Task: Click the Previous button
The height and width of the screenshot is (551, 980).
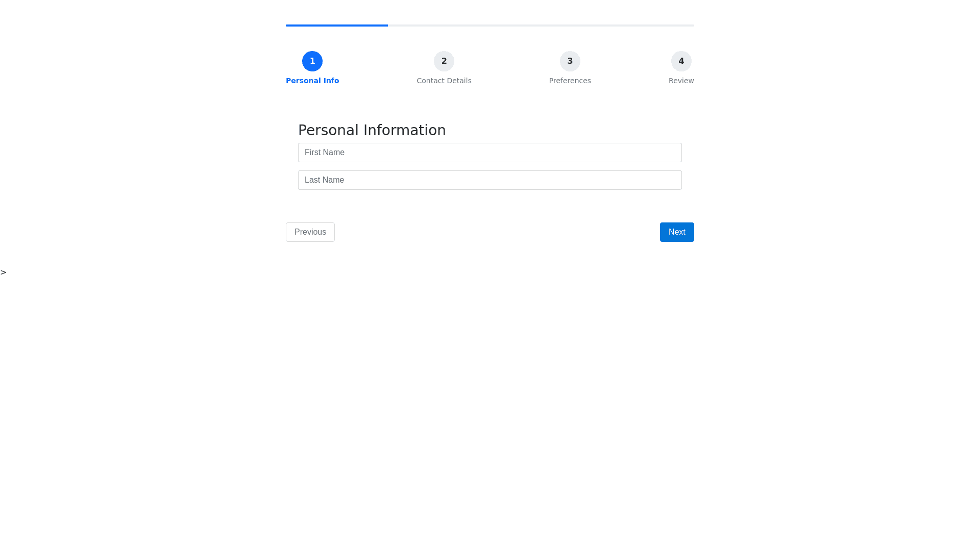Action: [310, 232]
